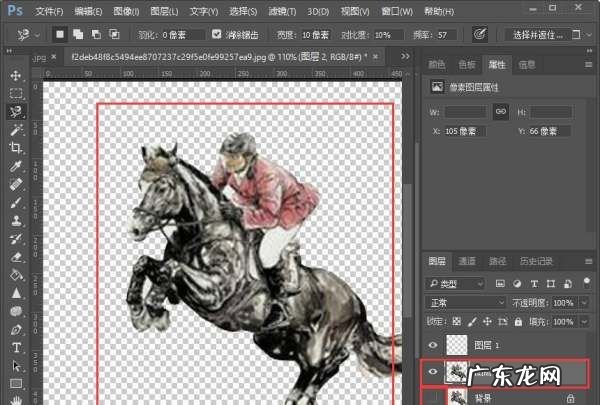Show the 背景 layer visibility box
Image resolution: width=600 pixels, height=405 pixels.
[432, 396]
